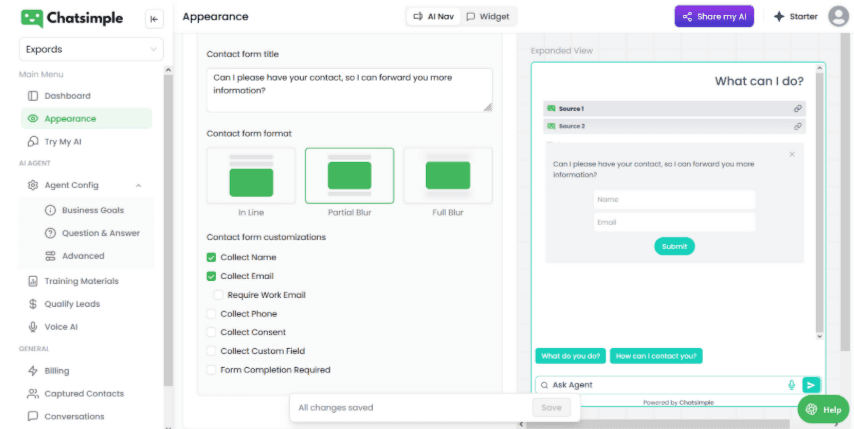This screenshot has height=429, width=854.
Task: Open Question & Answer settings
Action: pos(101,233)
